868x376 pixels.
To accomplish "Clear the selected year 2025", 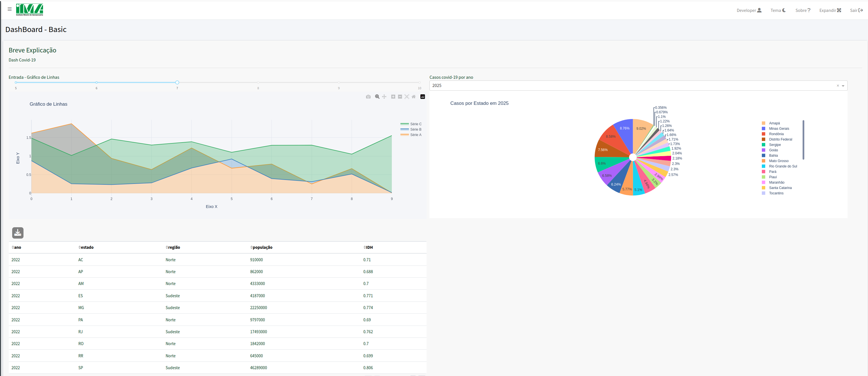I will [x=838, y=86].
